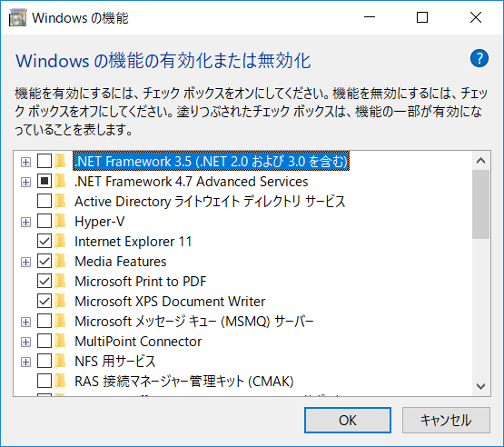Click the folder icon beside Hyper-V
This screenshot has width=504, height=447.
pyautogui.click(x=60, y=222)
